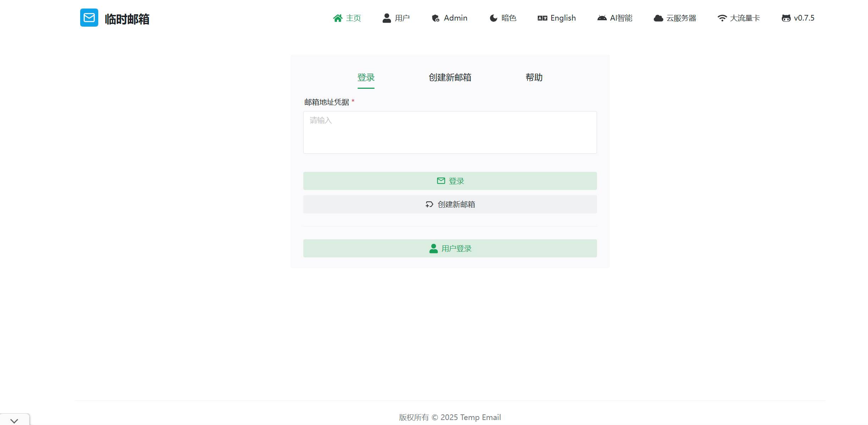Open the v0.7.5 version link
The image size is (868, 425).
pyautogui.click(x=798, y=18)
